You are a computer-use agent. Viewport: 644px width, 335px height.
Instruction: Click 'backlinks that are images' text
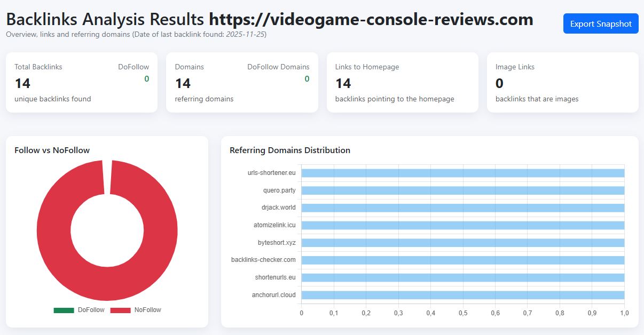537,99
